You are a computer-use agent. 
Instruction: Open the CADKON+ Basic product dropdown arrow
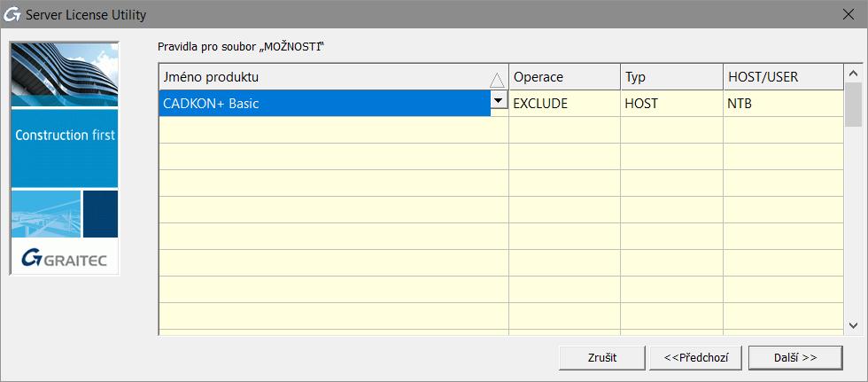(x=499, y=101)
